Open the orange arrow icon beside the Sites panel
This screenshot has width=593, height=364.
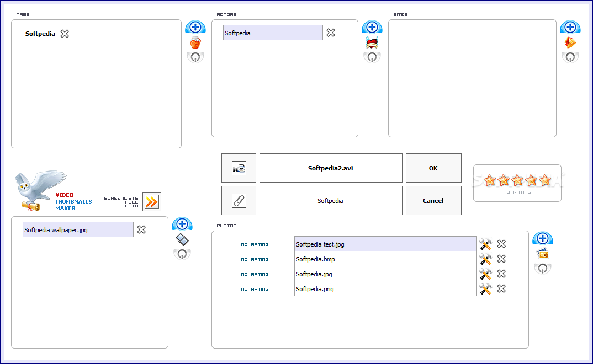[x=570, y=42]
